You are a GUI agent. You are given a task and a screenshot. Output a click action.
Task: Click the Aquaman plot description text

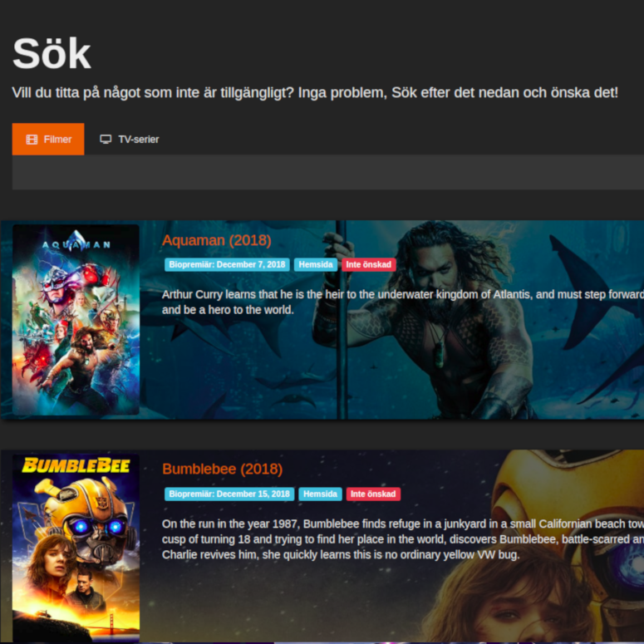(403, 302)
